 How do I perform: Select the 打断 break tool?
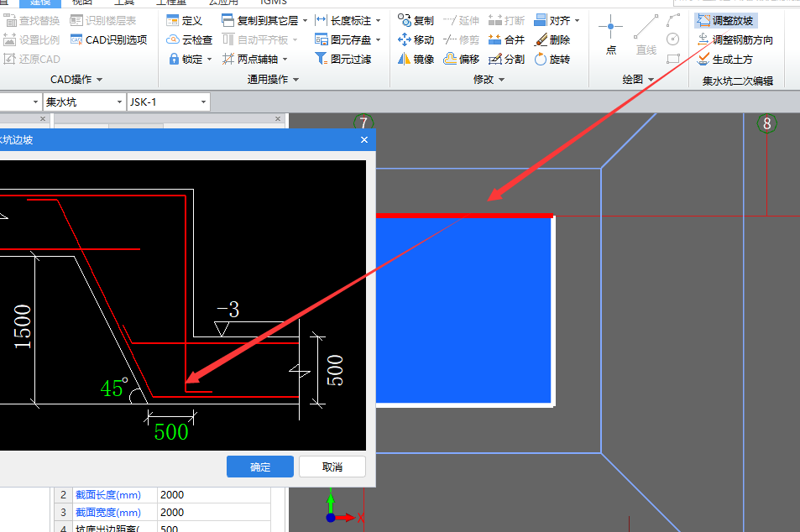coord(507,20)
